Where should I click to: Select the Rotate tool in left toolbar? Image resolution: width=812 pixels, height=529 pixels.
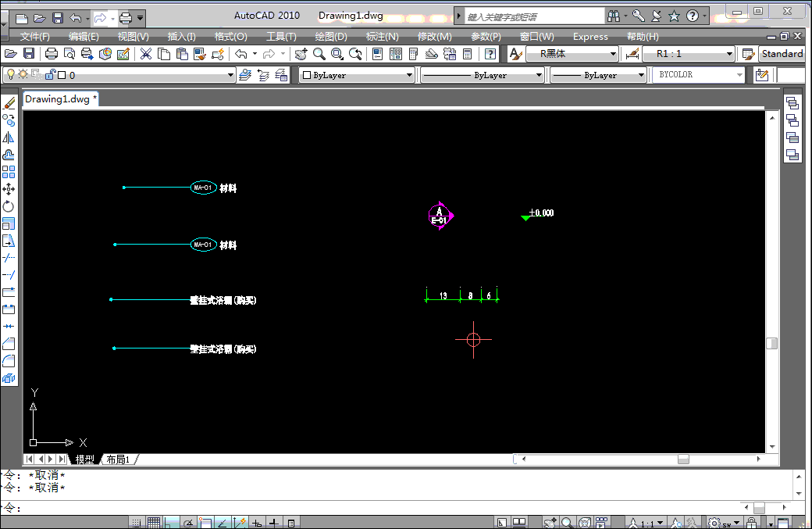pyautogui.click(x=9, y=206)
